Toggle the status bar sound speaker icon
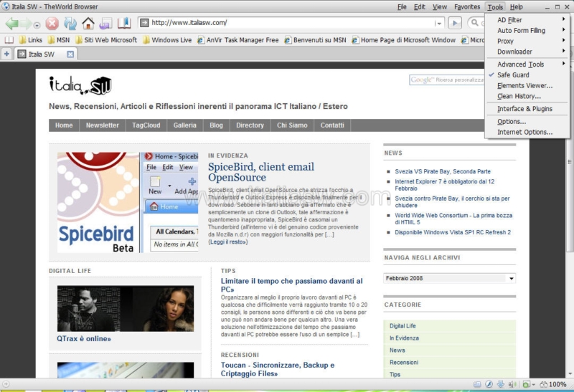Screen dimensions: 574x392 coord(512,384)
